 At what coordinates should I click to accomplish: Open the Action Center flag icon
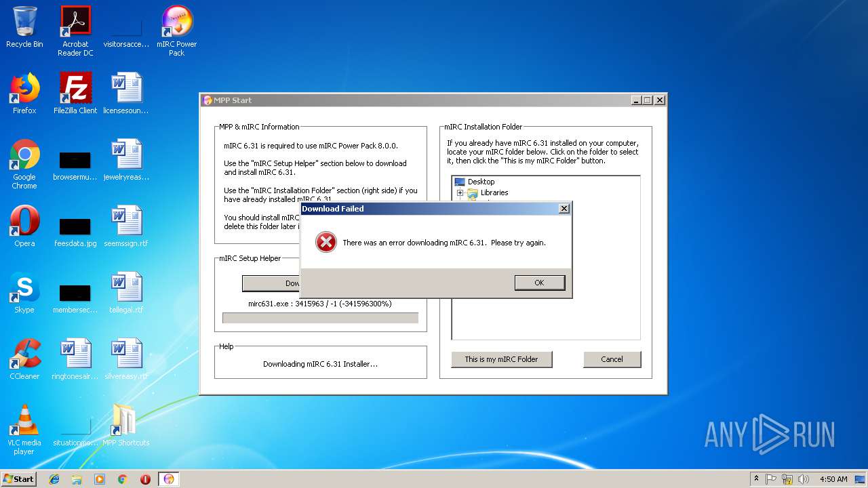771,479
